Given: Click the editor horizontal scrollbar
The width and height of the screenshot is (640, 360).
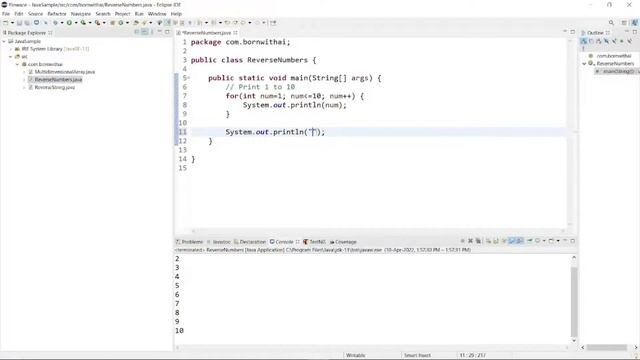Looking at the screenshot, I should 380,231.
